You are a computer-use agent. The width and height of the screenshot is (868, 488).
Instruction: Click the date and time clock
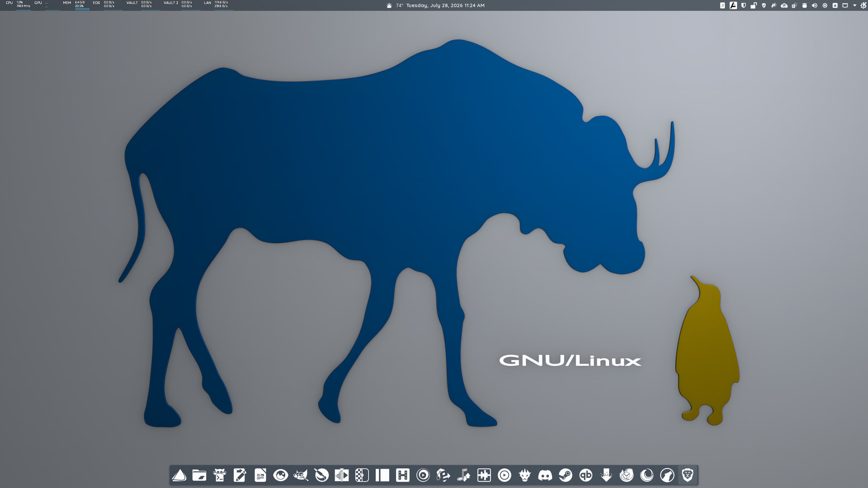[445, 5]
